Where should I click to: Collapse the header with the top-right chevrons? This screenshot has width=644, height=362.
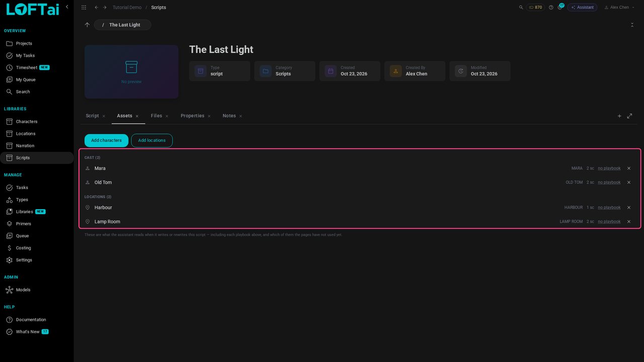pyautogui.click(x=632, y=25)
